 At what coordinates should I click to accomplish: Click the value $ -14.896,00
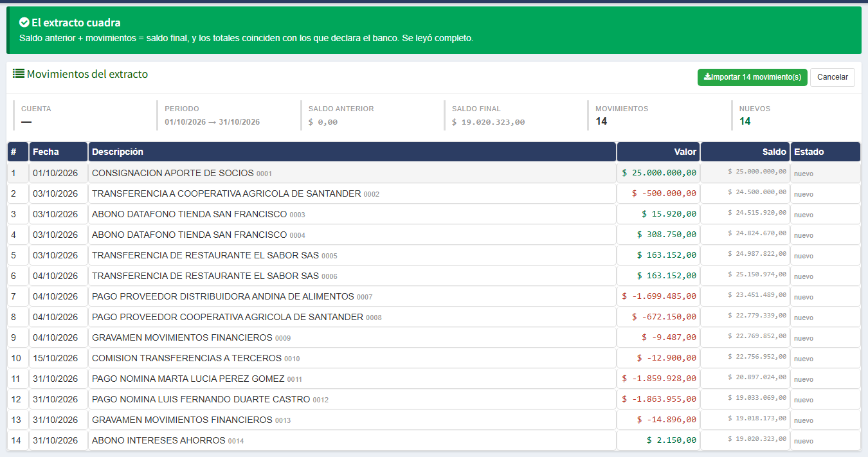pyautogui.click(x=666, y=420)
